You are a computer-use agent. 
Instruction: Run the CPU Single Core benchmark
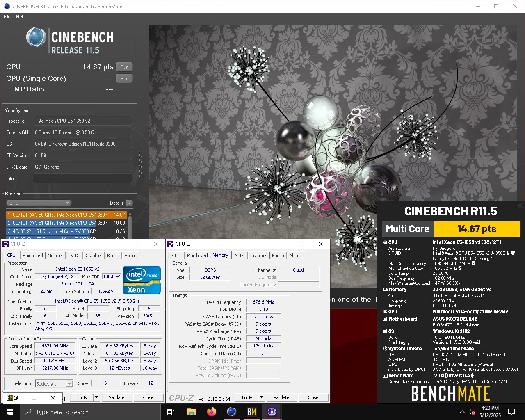pyautogui.click(x=124, y=79)
